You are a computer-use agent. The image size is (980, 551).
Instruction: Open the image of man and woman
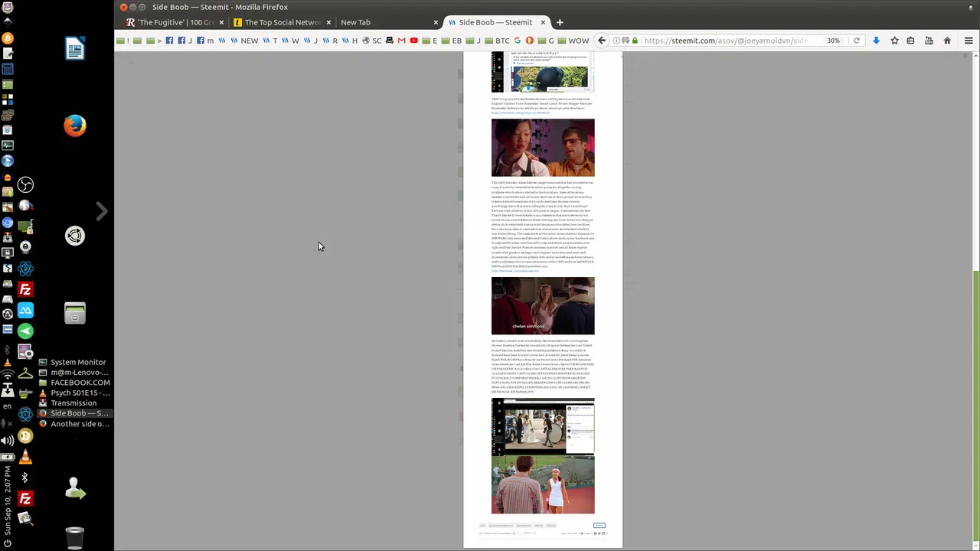(543, 148)
